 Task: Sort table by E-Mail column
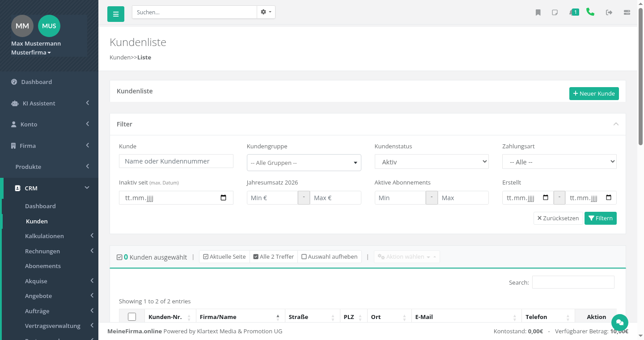pyautogui.click(x=467, y=317)
